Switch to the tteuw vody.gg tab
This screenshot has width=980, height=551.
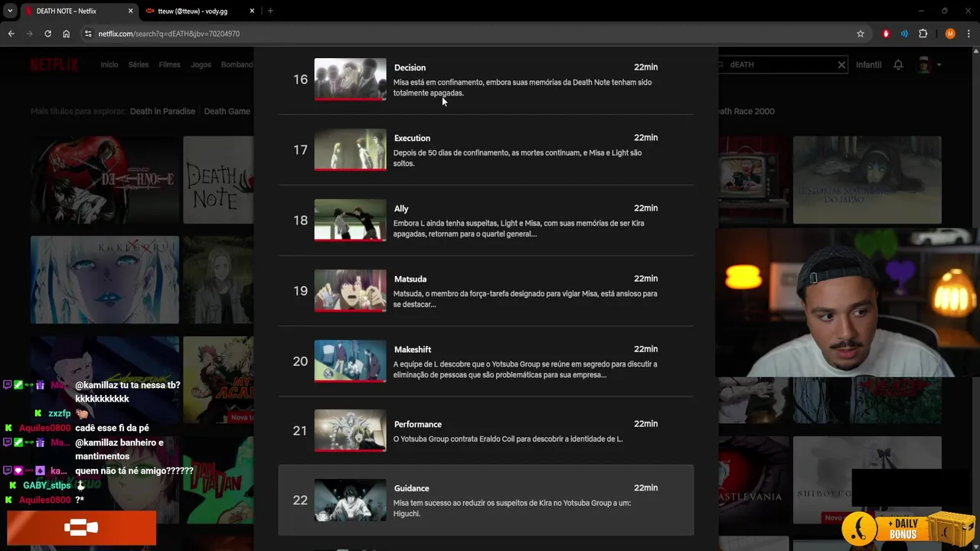click(x=199, y=11)
